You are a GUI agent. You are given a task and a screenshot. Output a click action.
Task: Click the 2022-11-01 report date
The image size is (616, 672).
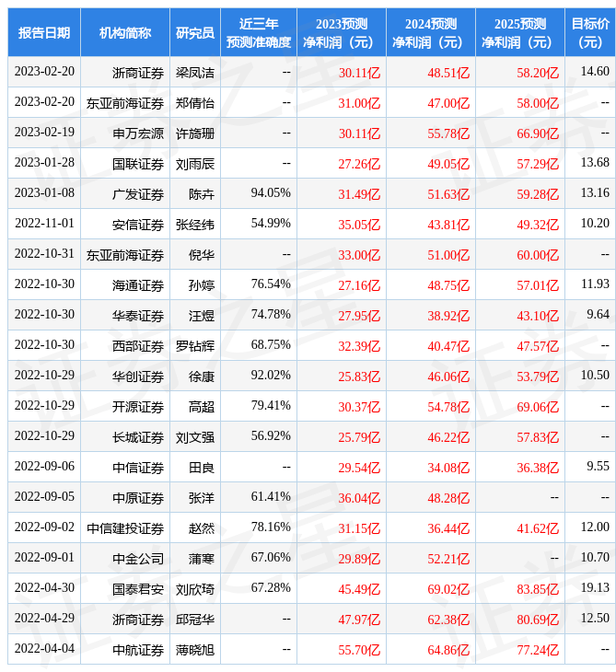(x=44, y=224)
